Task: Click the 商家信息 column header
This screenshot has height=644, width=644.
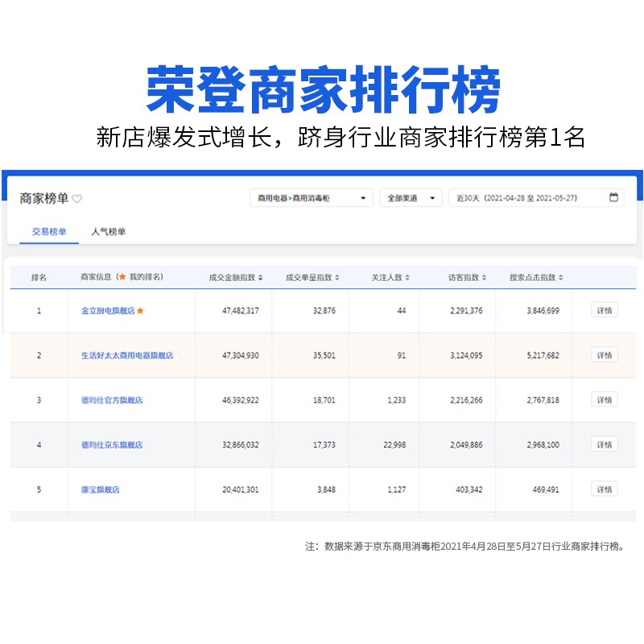Action: click(x=122, y=277)
